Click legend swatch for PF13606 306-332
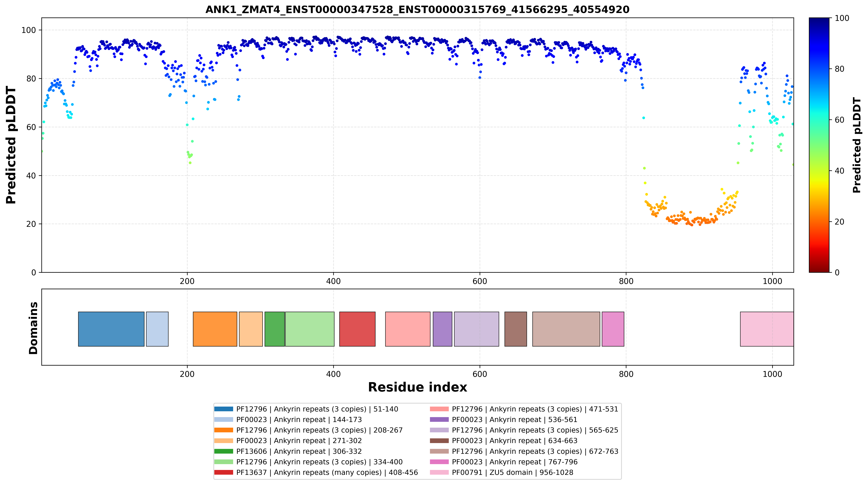 [x=223, y=451]
